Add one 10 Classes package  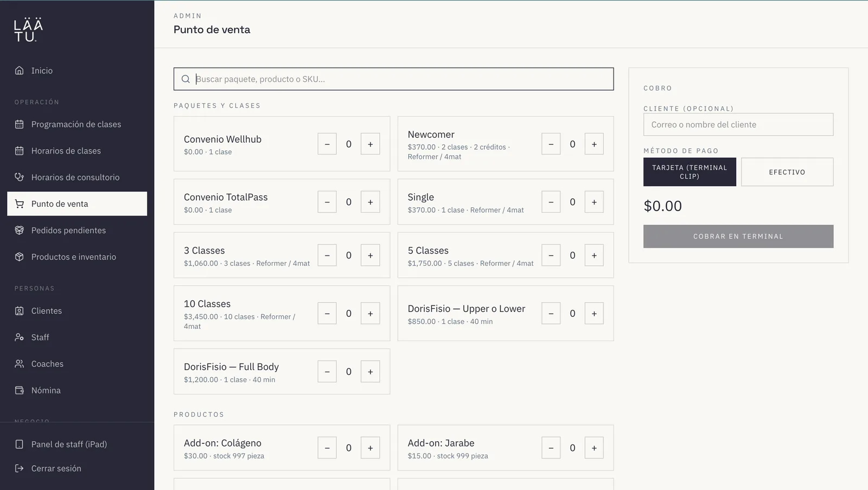pos(371,313)
